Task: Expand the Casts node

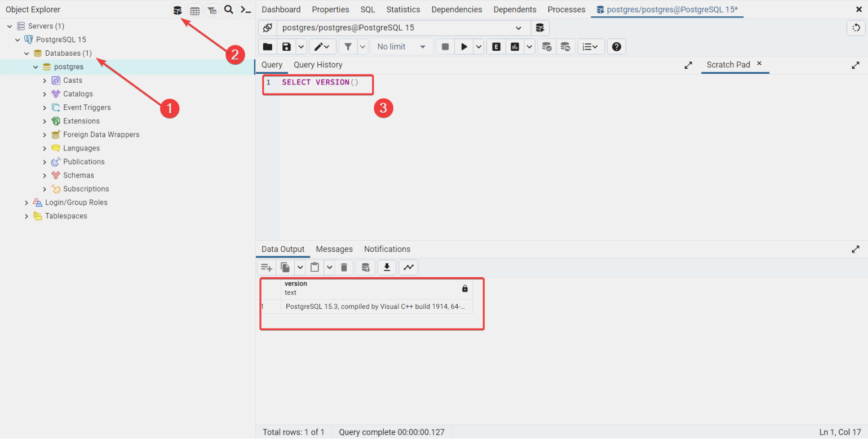Action: tap(45, 81)
